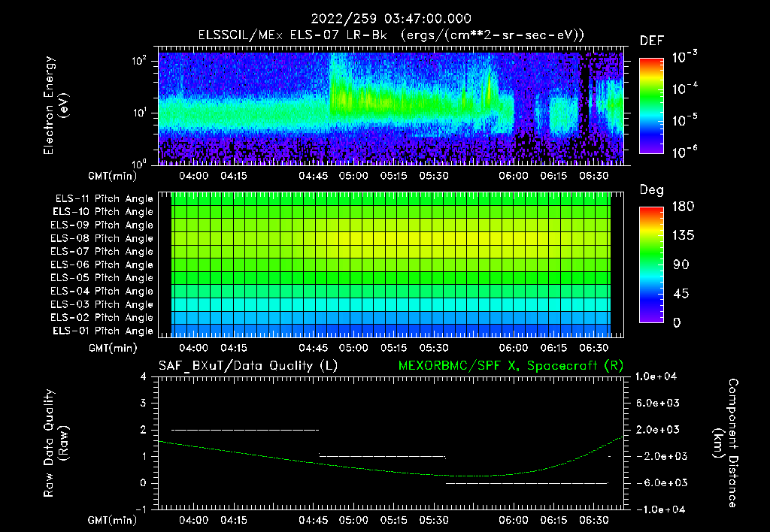The image size is (770, 532).
Task: Click the Deg legend label
Action: 652,190
